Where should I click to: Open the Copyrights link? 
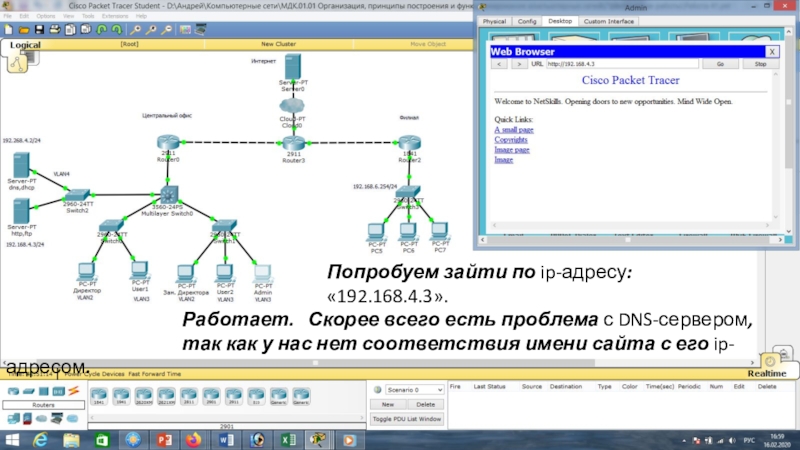click(510, 140)
